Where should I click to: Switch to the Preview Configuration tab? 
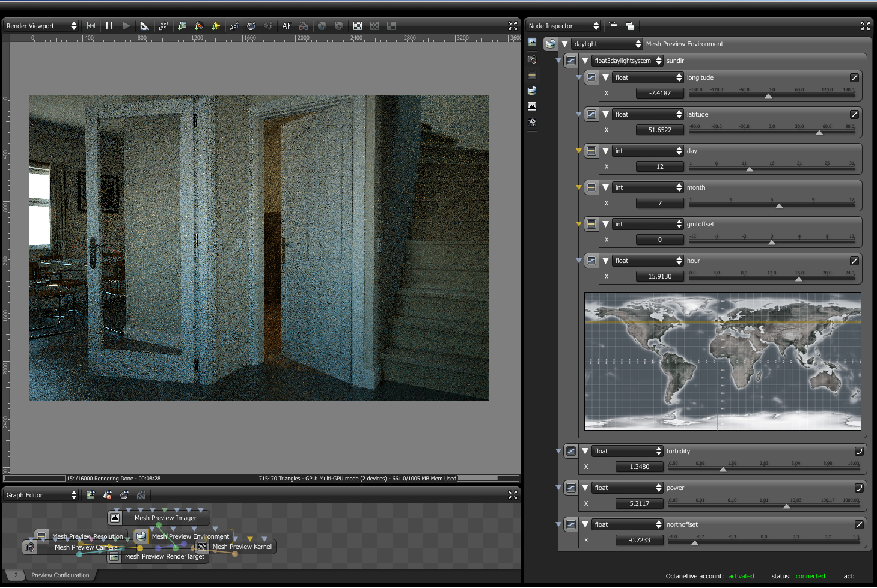pos(60,575)
